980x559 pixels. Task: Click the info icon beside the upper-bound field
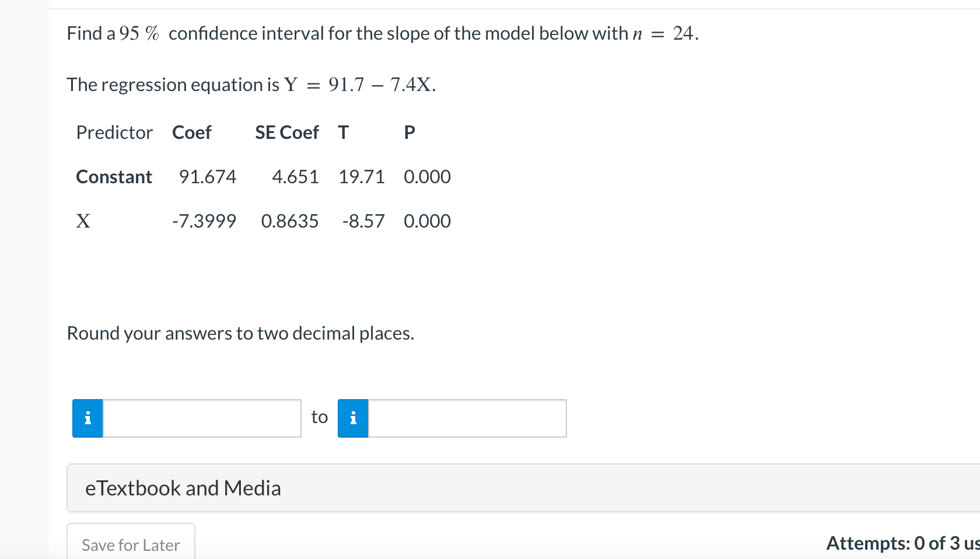(353, 418)
